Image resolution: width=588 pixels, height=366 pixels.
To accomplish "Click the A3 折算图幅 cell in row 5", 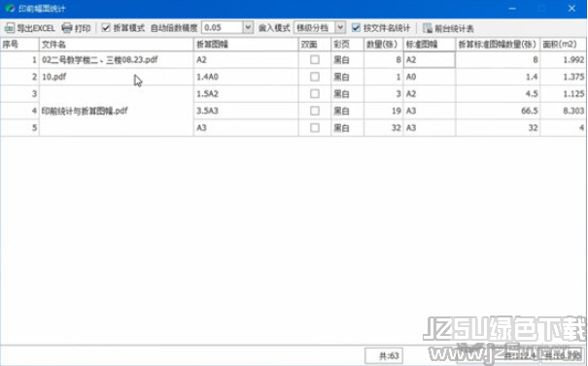I will pyautogui.click(x=246, y=128).
